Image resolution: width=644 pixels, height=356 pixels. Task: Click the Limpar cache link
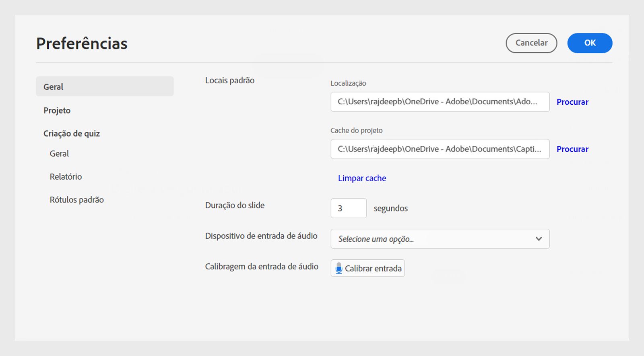point(362,178)
